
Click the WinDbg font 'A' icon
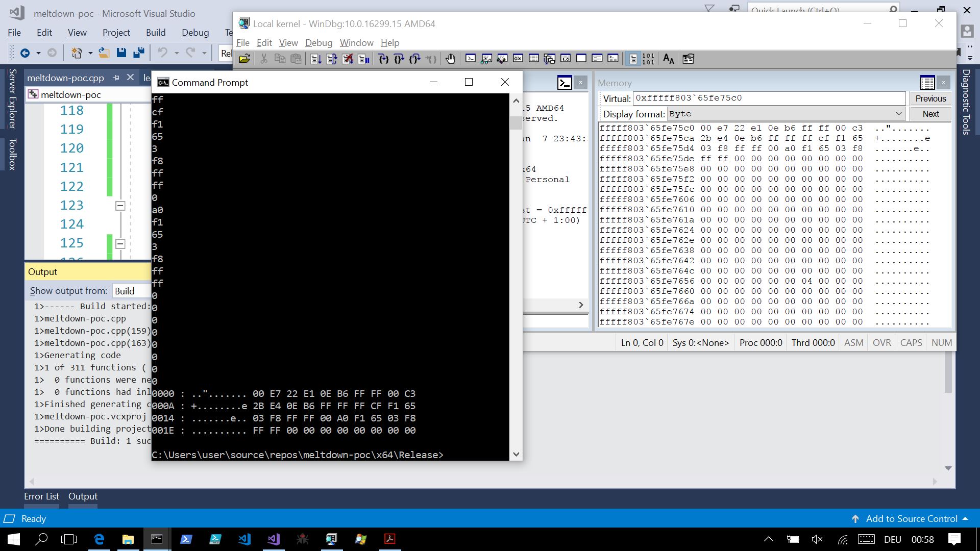pyautogui.click(x=668, y=59)
